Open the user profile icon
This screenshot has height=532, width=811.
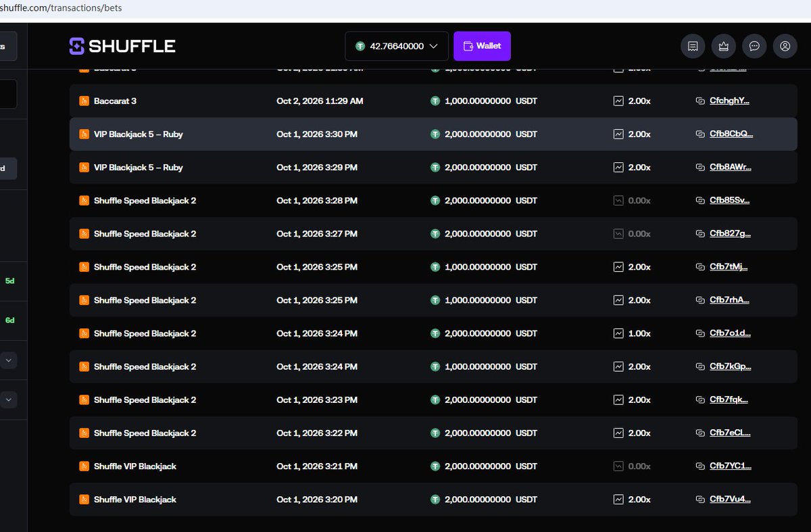point(785,46)
